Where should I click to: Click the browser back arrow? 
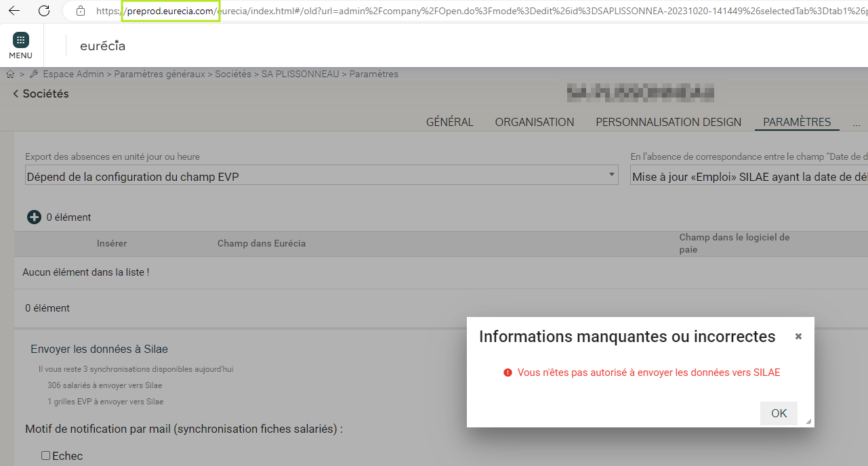[14, 11]
